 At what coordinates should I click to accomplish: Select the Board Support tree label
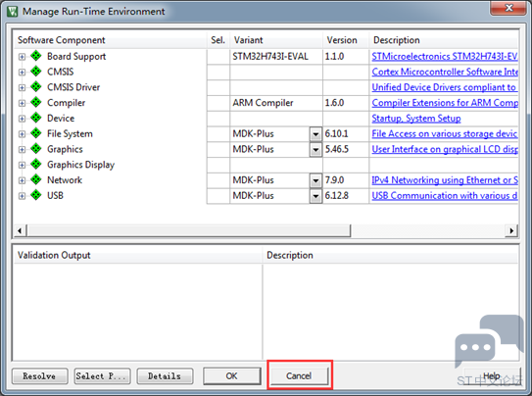coord(76,56)
